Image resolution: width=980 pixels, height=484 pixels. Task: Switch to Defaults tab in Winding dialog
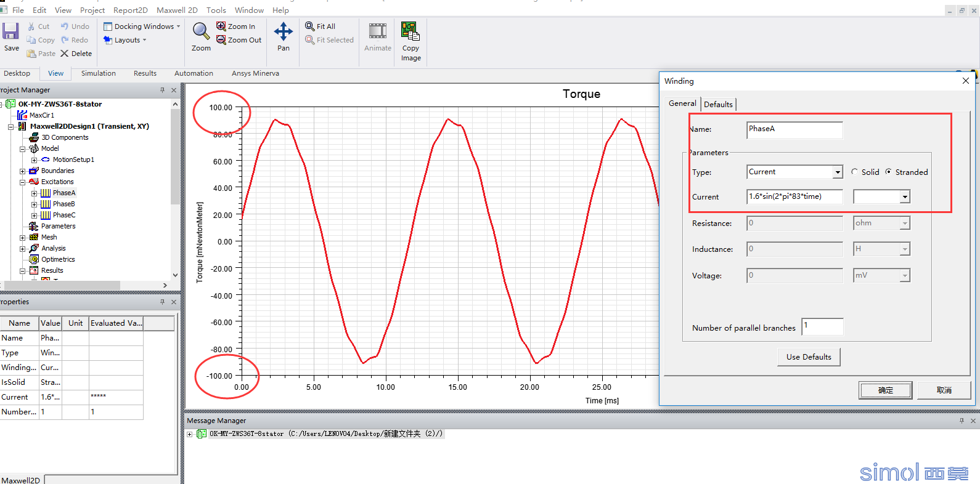point(719,104)
